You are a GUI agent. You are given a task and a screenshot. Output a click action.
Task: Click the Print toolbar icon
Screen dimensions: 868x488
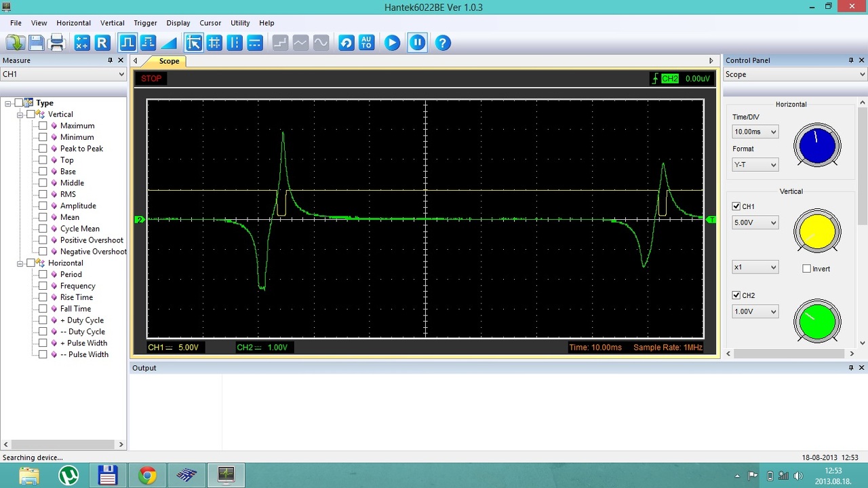tap(57, 43)
